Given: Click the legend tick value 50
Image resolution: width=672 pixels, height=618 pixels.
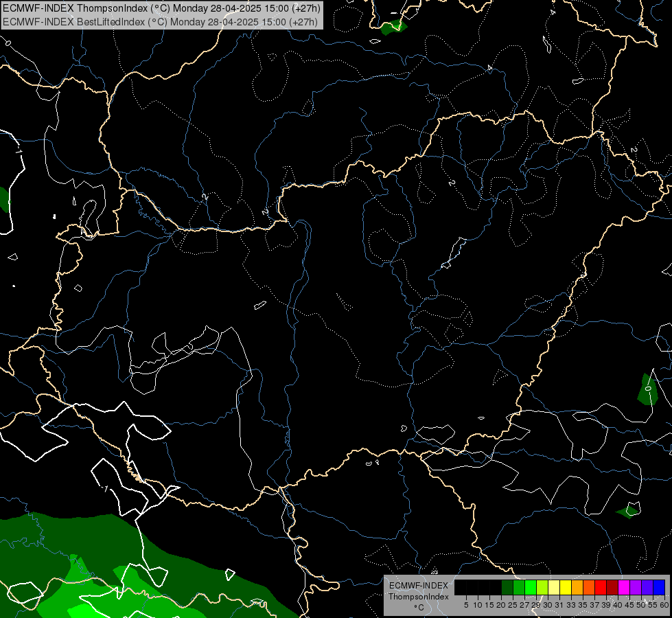Looking at the screenshot, I should click(x=641, y=605).
